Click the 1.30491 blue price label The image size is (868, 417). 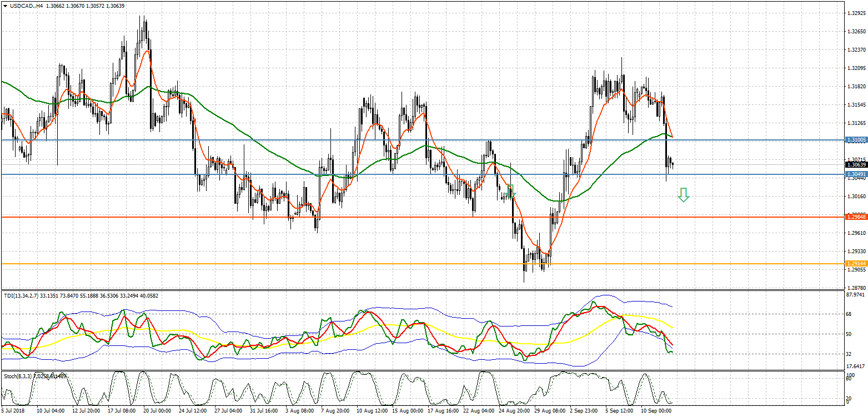[856, 174]
